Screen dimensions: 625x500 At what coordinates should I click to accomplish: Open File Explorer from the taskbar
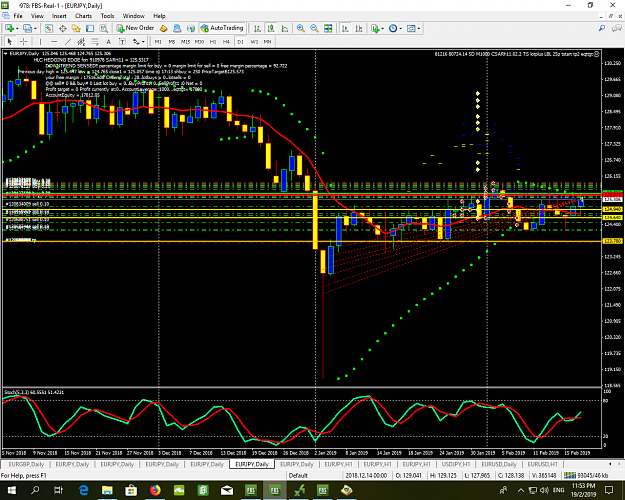click(107, 490)
